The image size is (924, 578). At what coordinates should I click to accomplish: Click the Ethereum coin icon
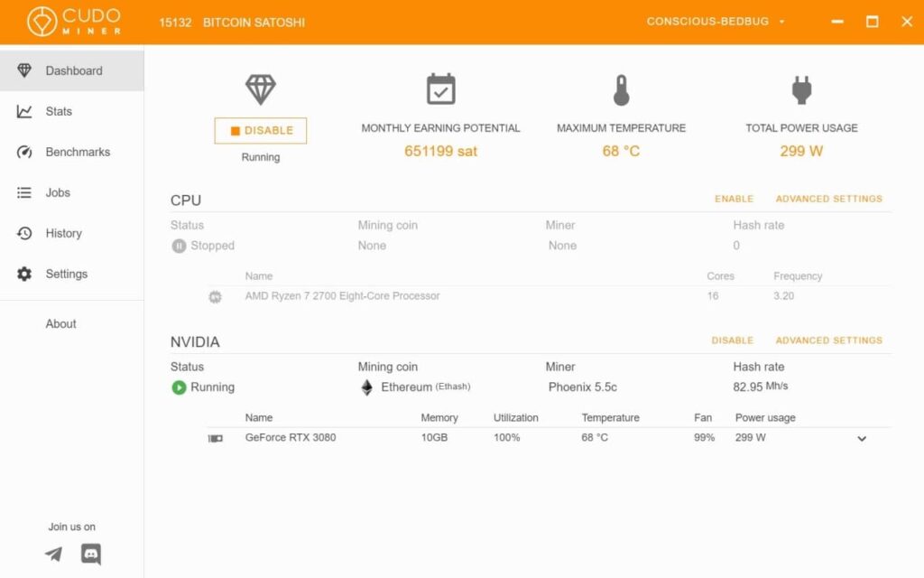pyautogui.click(x=366, y=387)
